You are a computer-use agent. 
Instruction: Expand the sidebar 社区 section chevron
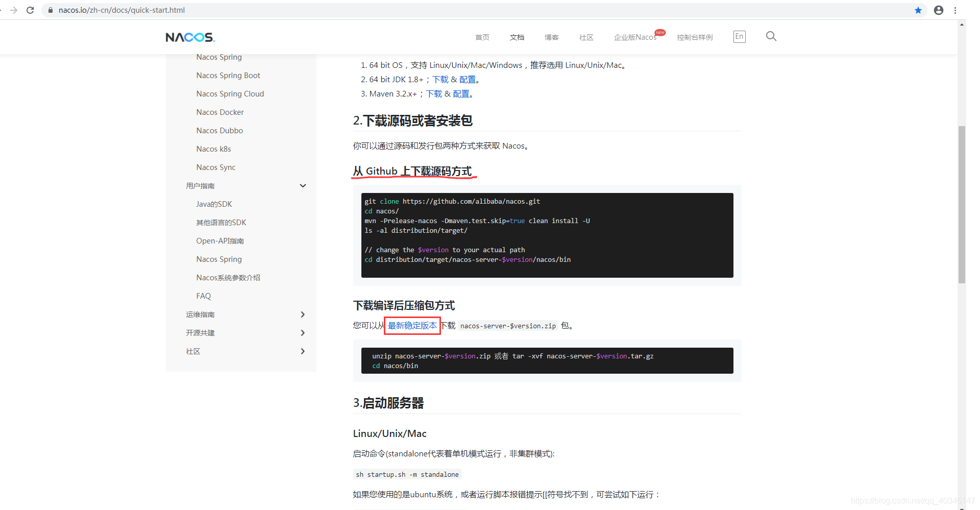pos(303,351)
